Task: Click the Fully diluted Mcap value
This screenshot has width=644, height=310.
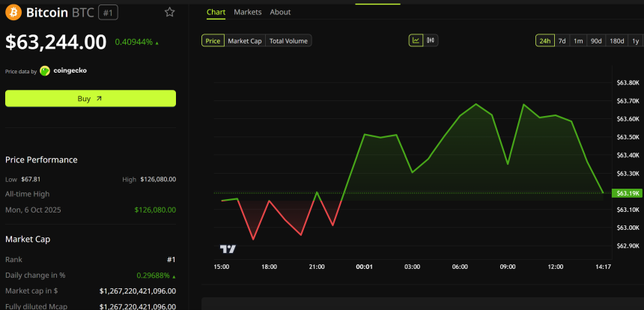Action: tap(138, 306)
